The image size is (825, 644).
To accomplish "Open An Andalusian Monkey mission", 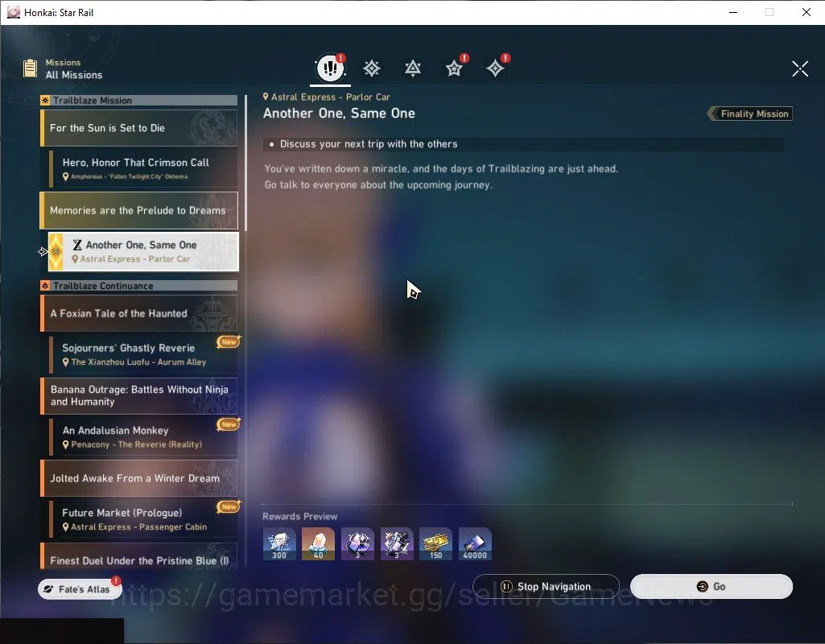I will click(143, 436).
